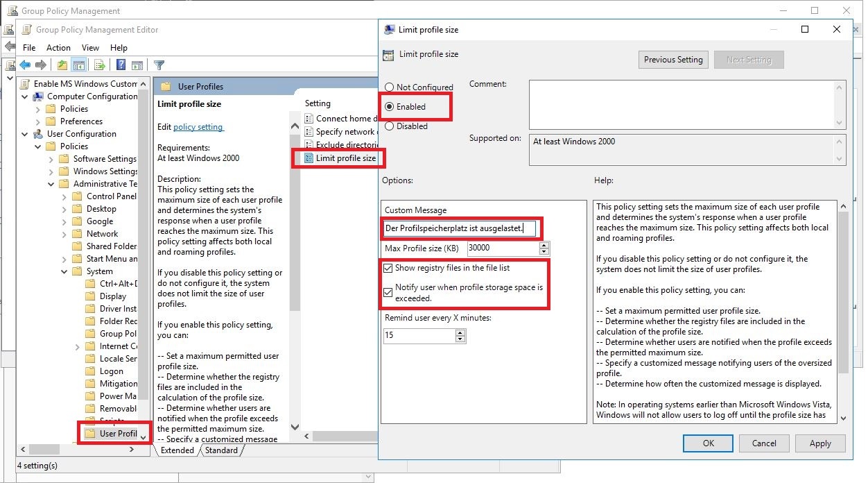
Task: Click the Computer Configuration node icon
Action: click(39, 96)
